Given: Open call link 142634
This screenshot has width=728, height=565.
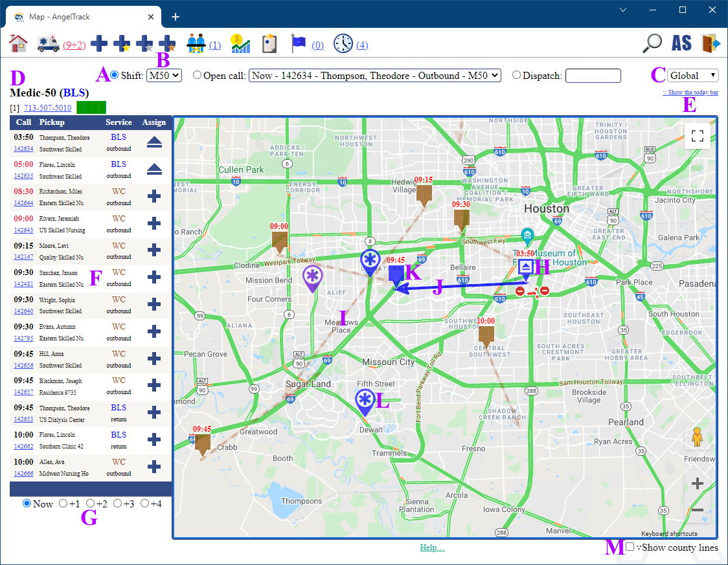Looking at the screenshot, I should tap(23, 149).
